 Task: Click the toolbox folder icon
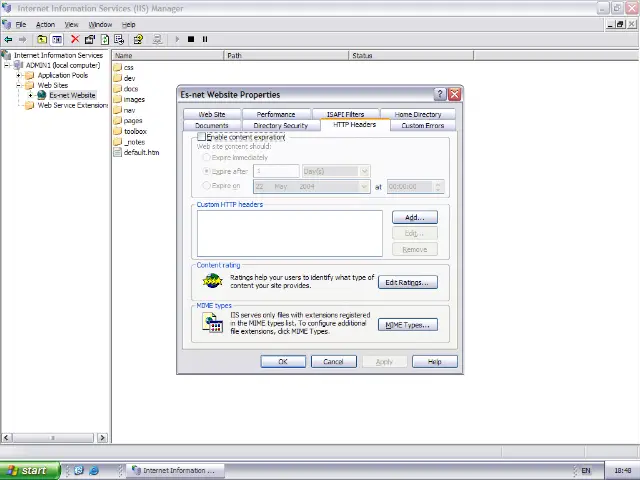click(118, 131)
